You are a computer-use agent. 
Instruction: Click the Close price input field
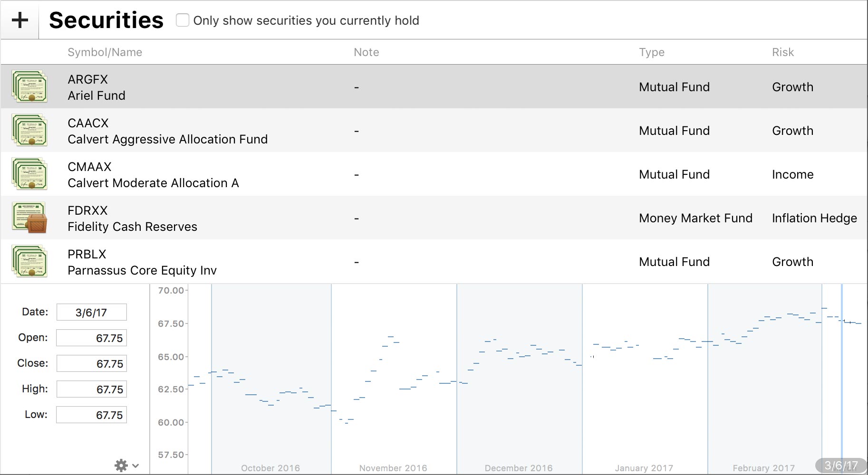click(91, 364)
